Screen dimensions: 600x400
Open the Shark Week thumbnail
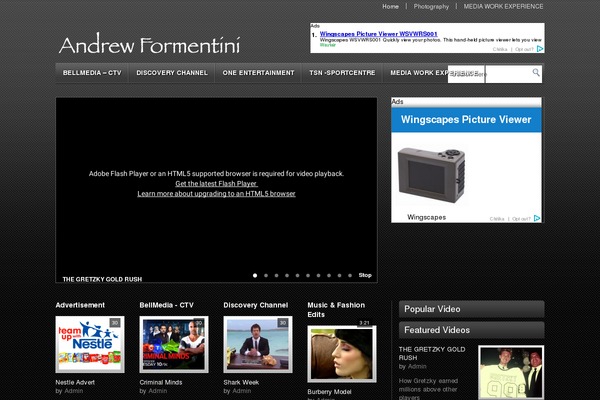click(x=258, y=344)
